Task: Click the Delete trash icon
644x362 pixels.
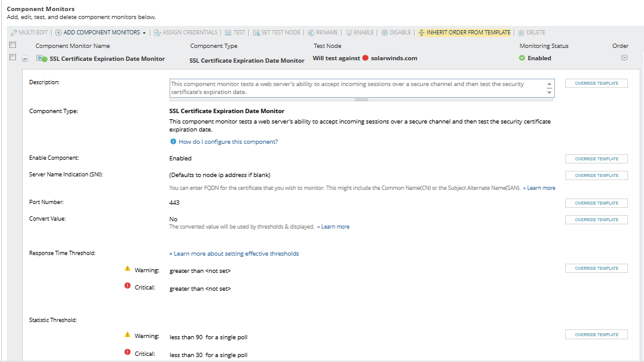Action: 521,33
